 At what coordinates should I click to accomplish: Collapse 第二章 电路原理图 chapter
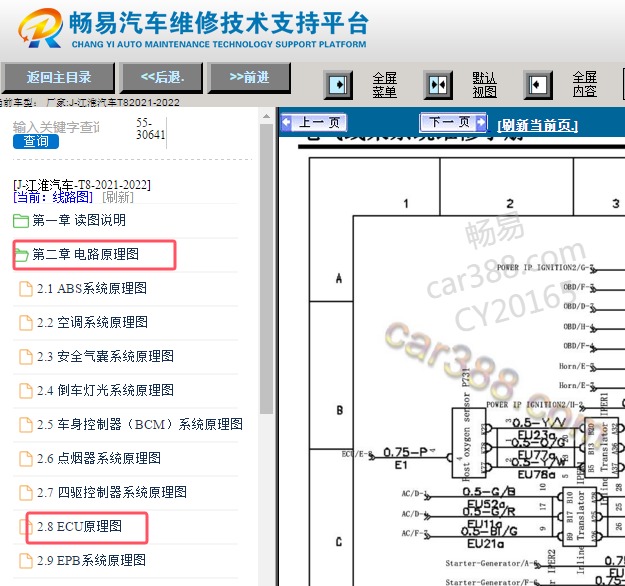[86, 254]
